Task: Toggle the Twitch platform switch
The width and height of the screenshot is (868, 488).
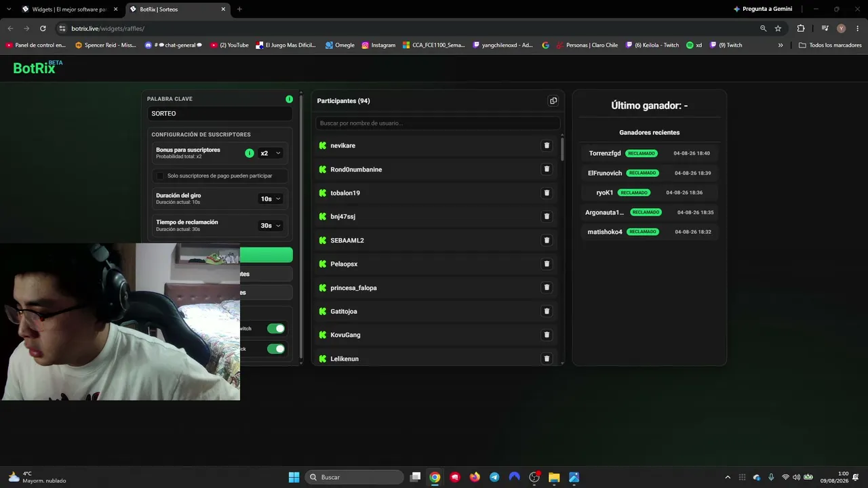Action: pyautogui.click(x=276, y=329)
